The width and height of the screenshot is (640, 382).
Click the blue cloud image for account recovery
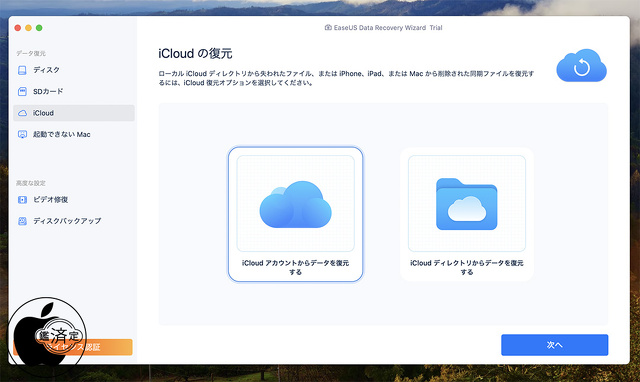point(296,204)
